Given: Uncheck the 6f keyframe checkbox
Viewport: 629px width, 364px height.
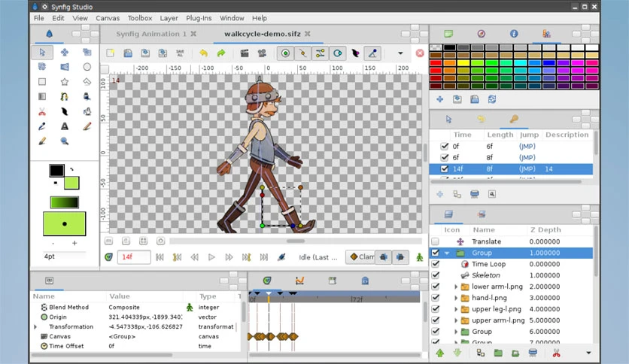Looking at the screenshot, I should (x=444, y=157).
